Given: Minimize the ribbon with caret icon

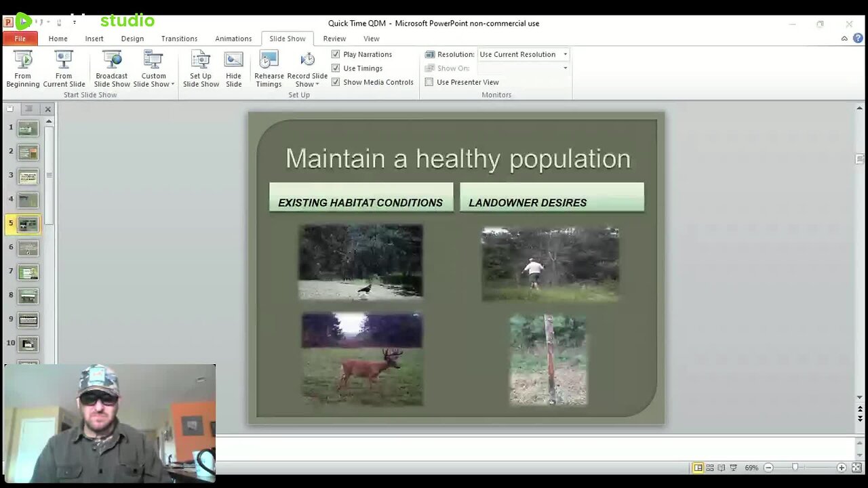Looking at the screenshot, I should [x=844, y=39].
